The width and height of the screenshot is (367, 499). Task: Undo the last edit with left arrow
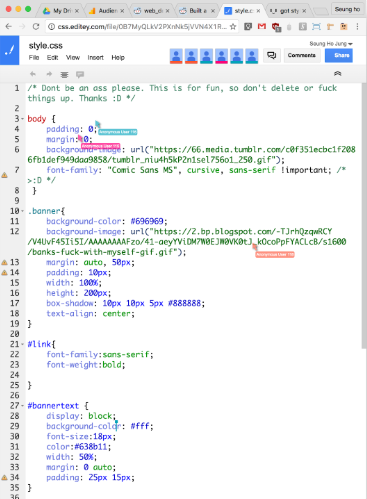[33, 74]
